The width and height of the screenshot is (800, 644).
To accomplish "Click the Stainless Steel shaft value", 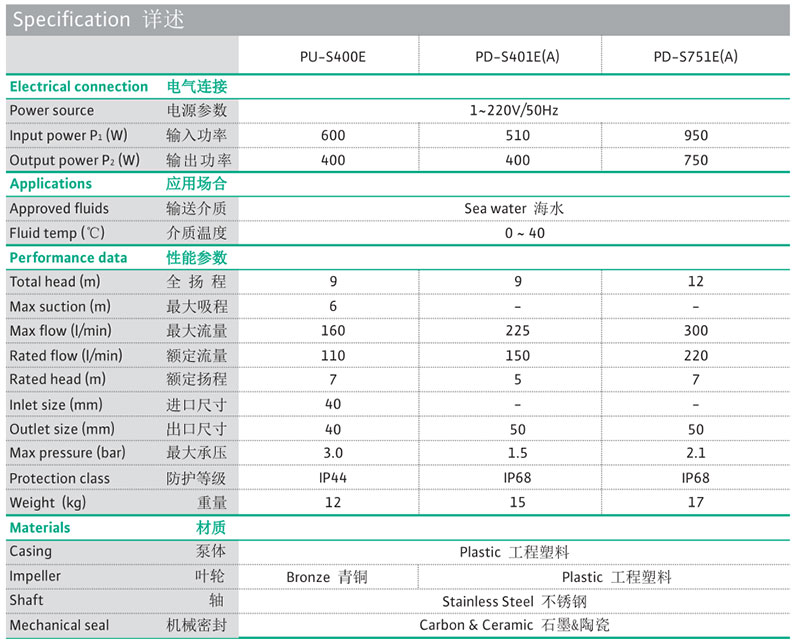I will pyautogui.click(x=514, y=601).
